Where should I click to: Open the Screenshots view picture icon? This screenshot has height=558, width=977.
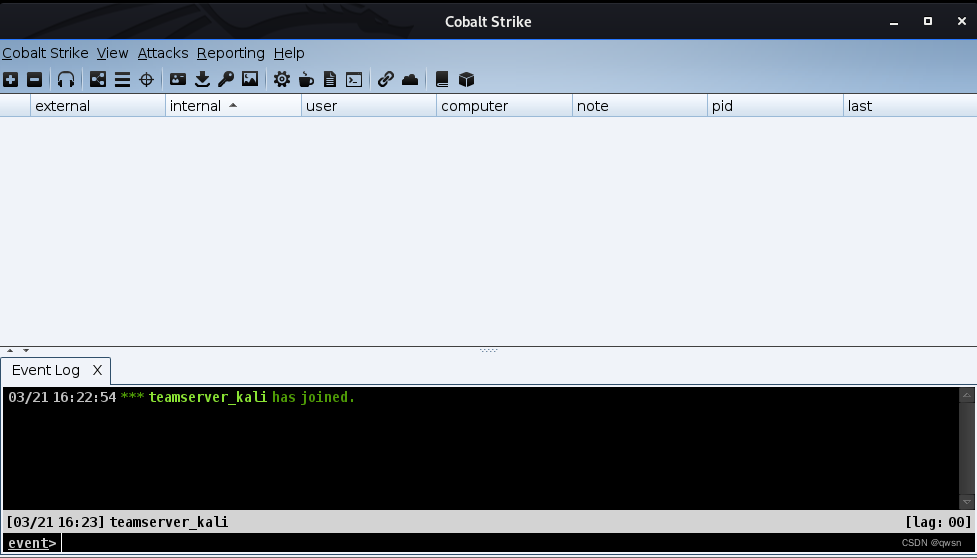250,79
